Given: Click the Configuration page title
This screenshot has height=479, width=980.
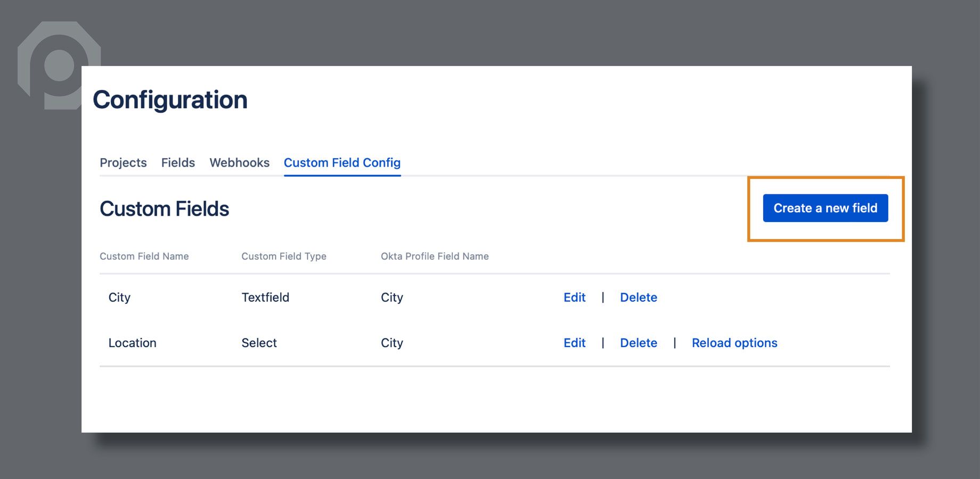Looking at the screenshot, I should 170,101.
